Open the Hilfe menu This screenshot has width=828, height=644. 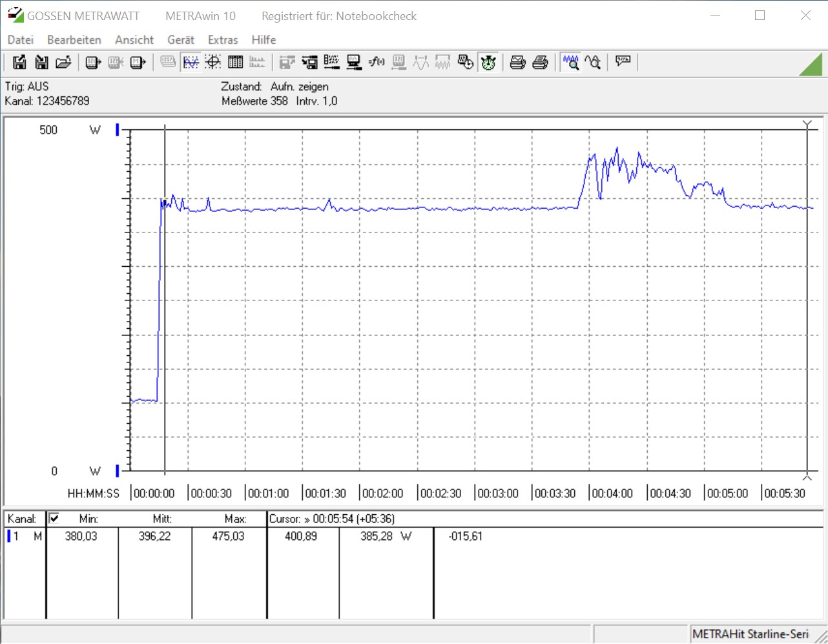coord(264,40)
